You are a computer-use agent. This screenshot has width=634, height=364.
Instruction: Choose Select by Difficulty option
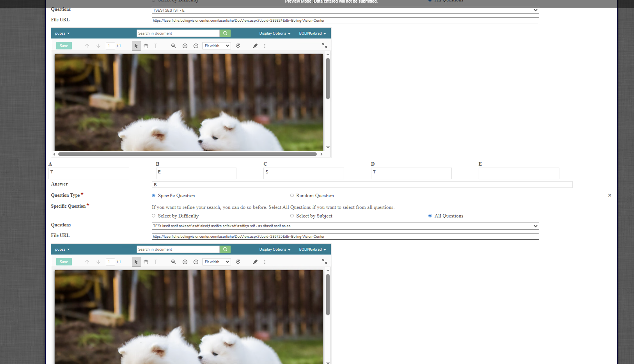pyautogui.click(x=154, y=216)
